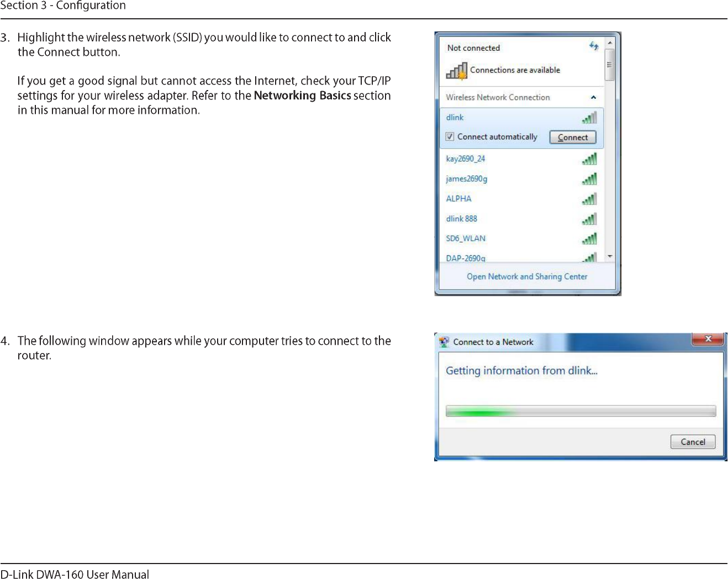
Task: Click the wireless signal icon beside Connections are available
Action: tap(457, 71)
